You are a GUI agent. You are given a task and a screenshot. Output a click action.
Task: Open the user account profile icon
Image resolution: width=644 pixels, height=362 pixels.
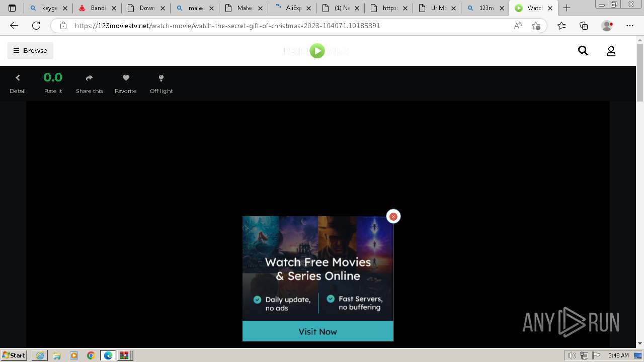(x=611, y=51)
